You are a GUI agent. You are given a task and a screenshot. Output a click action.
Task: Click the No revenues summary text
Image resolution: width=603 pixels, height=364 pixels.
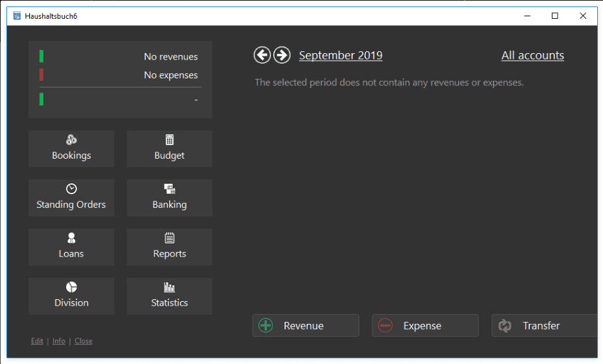pyautogui.click(x=171, y=57)
